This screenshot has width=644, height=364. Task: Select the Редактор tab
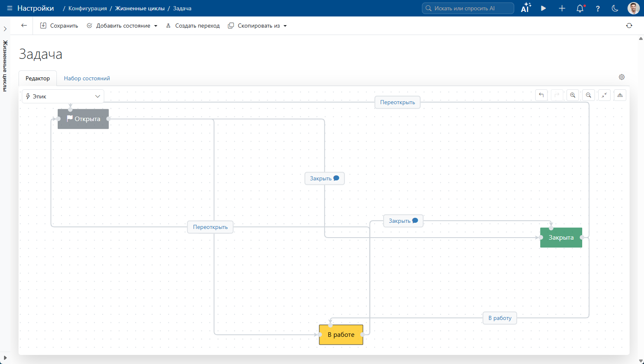tap(37, 78)
